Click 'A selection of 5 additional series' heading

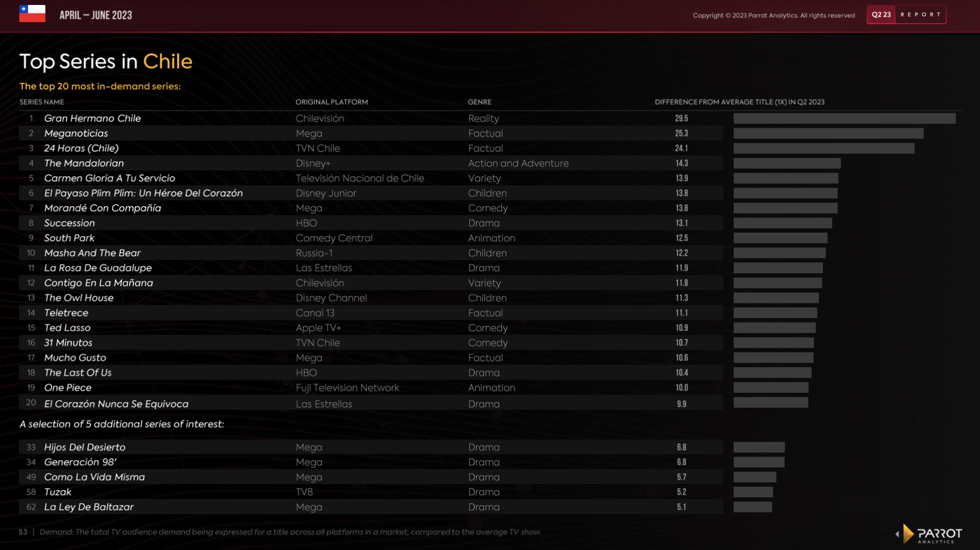(122, 424)
